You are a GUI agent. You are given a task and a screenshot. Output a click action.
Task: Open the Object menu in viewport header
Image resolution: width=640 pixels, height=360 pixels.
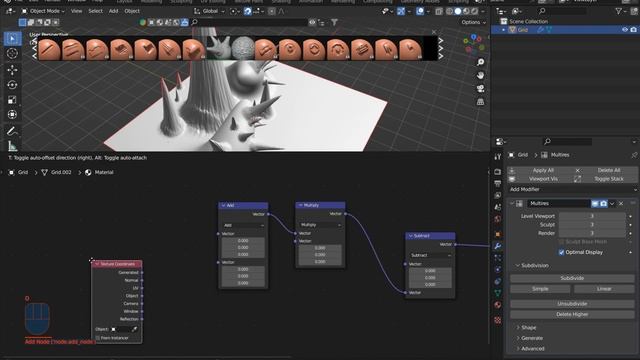tap(132, 11)
